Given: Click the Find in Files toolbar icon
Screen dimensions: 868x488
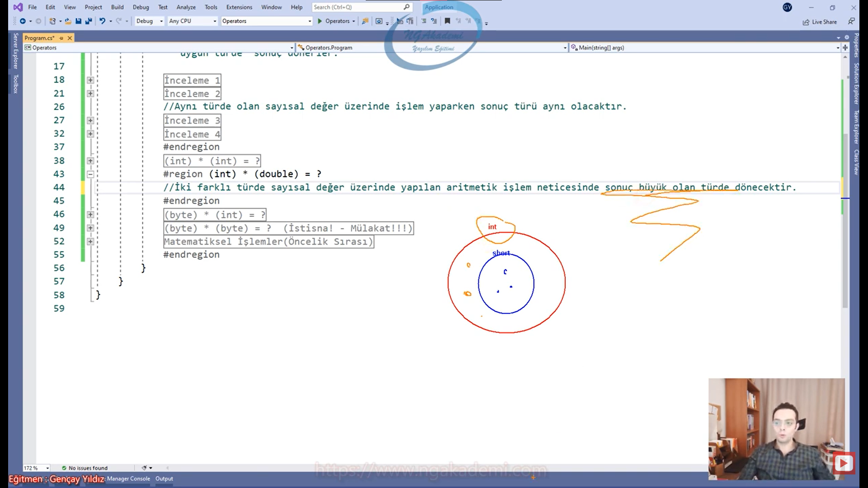Looking at the screenshot, I should coord(365,21).
